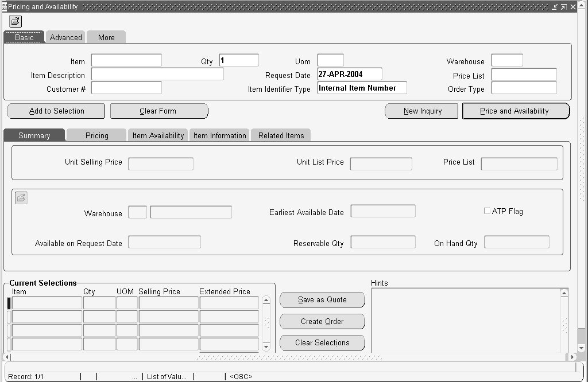Switch to the Basic tab

[x=24, y=37]
